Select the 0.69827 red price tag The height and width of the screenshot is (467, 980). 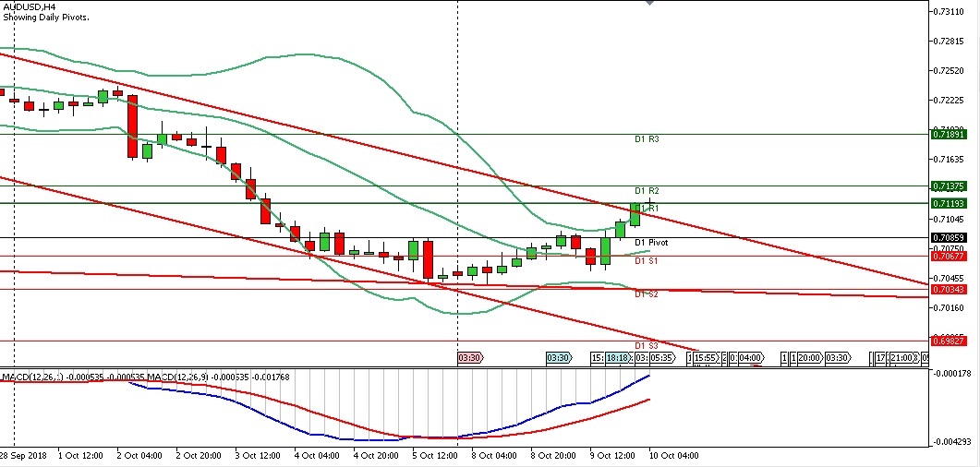(949, 341)
